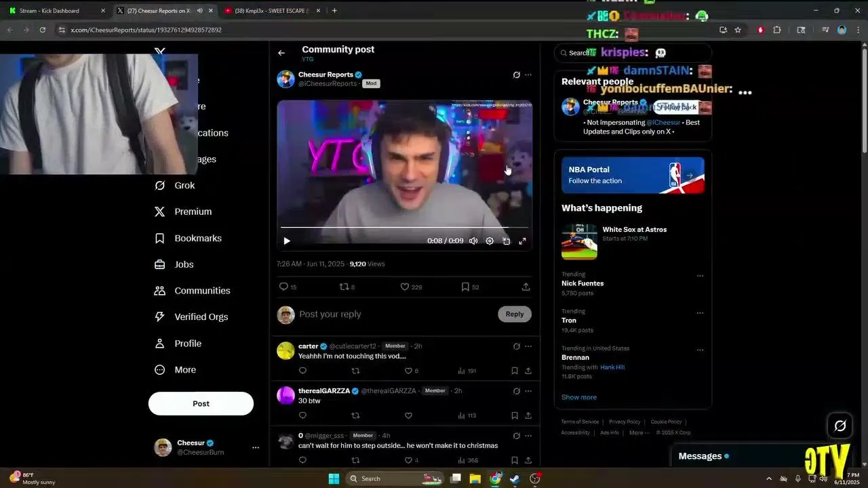This screenshot has width=868, height=488.
Task: Open the Jobs page in the sidebar
Action: coord(174,264)
